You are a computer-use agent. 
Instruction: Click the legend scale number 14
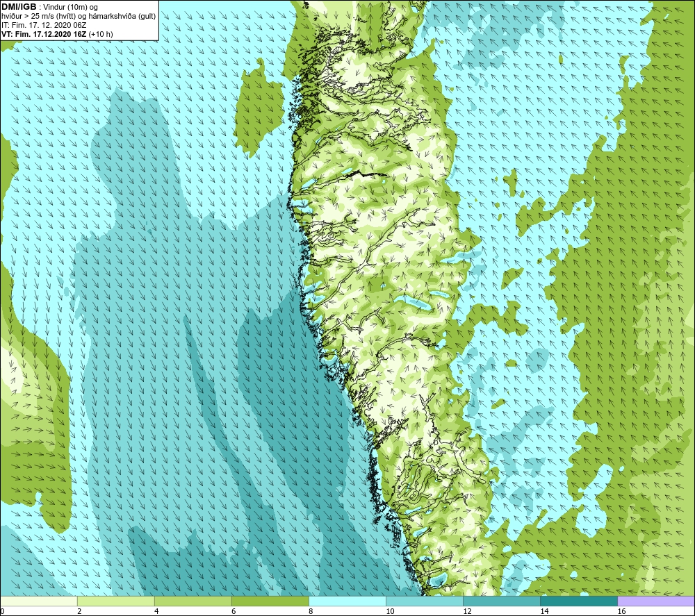pyautogui.click(x=544, y=611)
